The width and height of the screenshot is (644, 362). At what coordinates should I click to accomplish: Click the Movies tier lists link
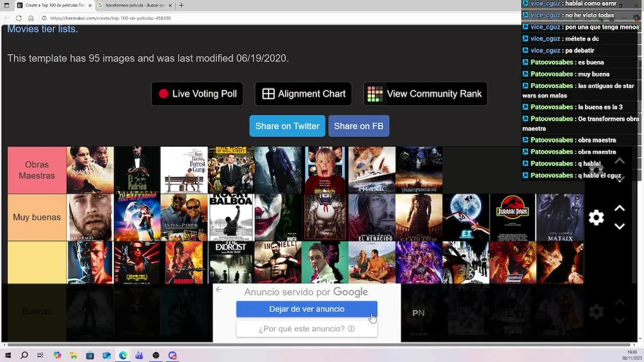tap(42, 29)
